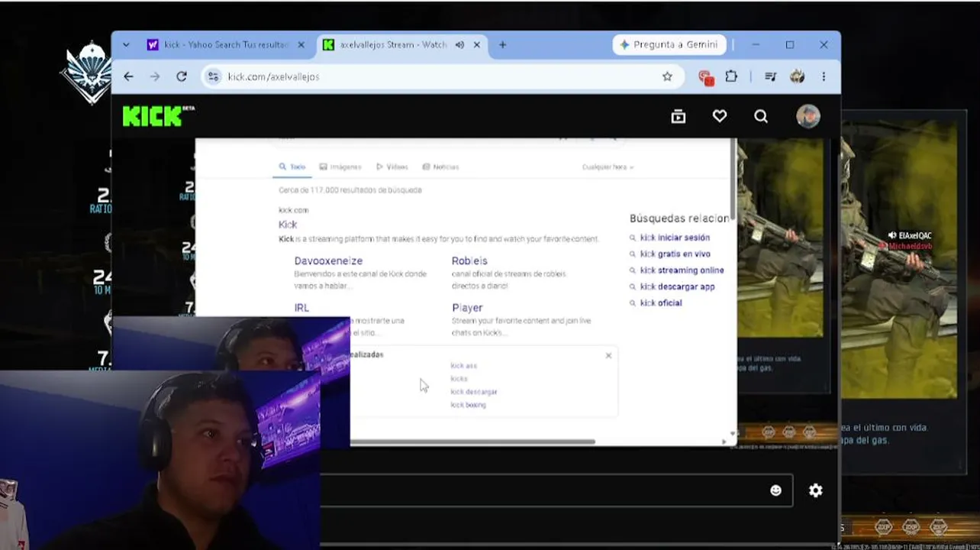
Task: Open the 'Player' result link
Action: (467, 308)
